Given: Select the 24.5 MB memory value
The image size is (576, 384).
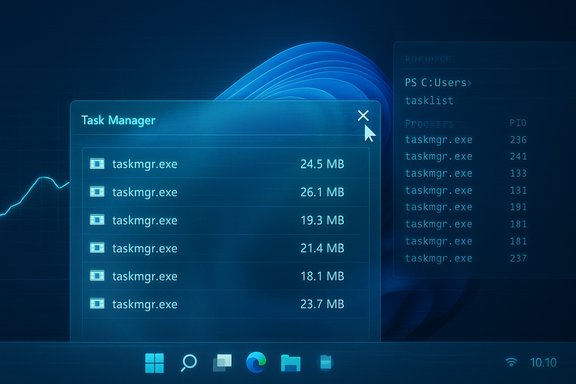Looking at the screenshot, I should coord(322,164).
